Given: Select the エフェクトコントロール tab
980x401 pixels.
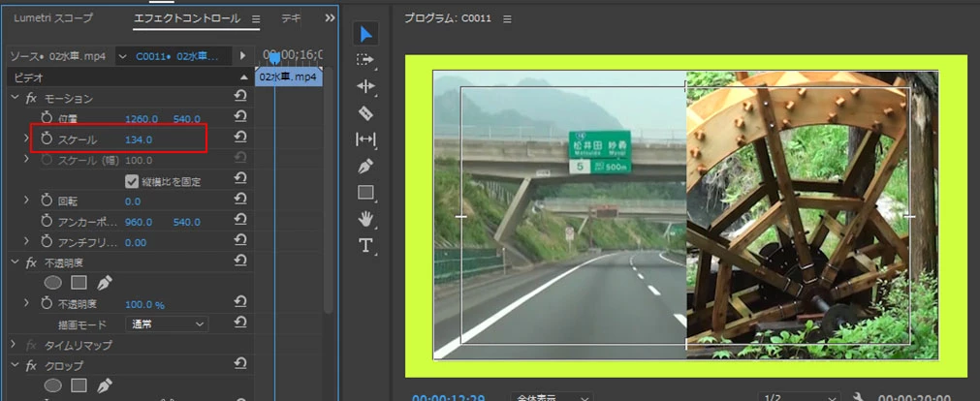Looking at the screenshot, I should [x=187, y=18].
